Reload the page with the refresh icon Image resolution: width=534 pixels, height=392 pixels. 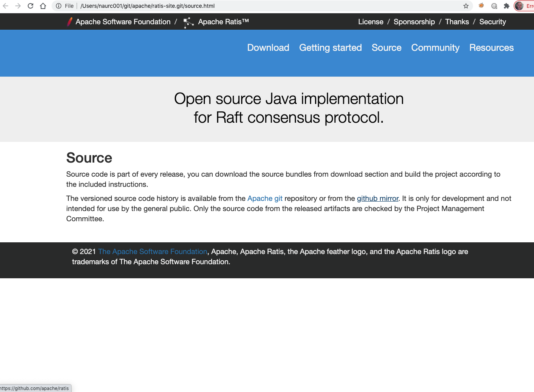click(x=30, y=6)
